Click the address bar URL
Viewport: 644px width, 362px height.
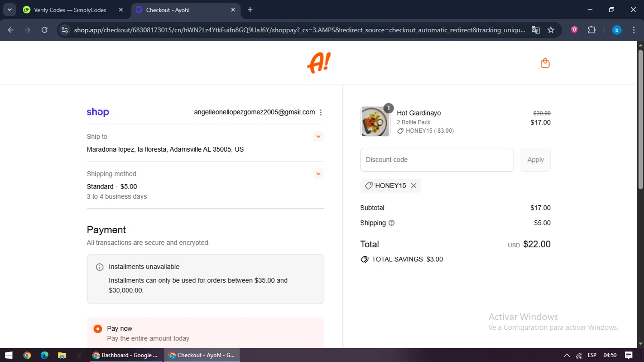coord(299,30)
